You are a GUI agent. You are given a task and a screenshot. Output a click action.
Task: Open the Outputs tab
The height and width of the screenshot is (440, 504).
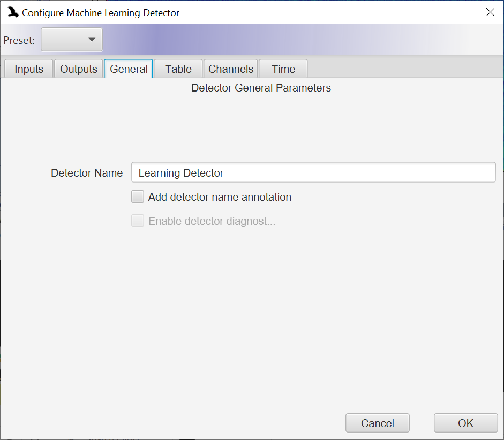click(79, 69)
